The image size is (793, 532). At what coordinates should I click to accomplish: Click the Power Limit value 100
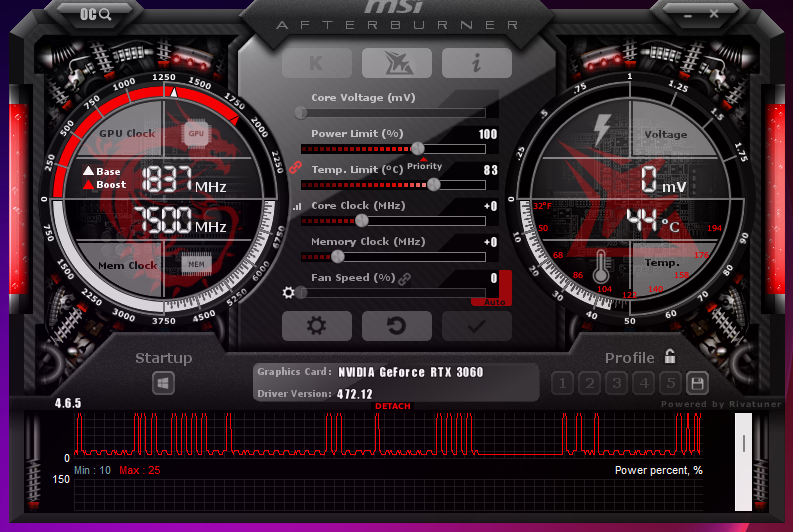coord(488,134)
